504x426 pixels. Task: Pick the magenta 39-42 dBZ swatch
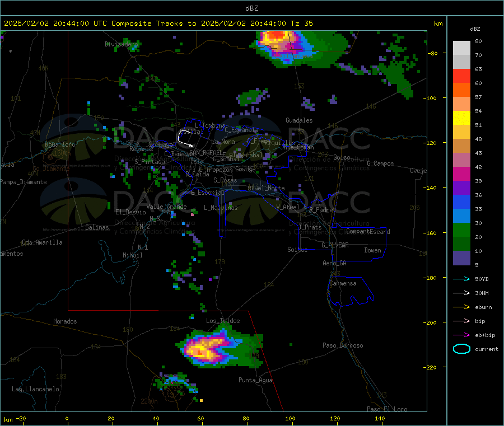point(461,174)
